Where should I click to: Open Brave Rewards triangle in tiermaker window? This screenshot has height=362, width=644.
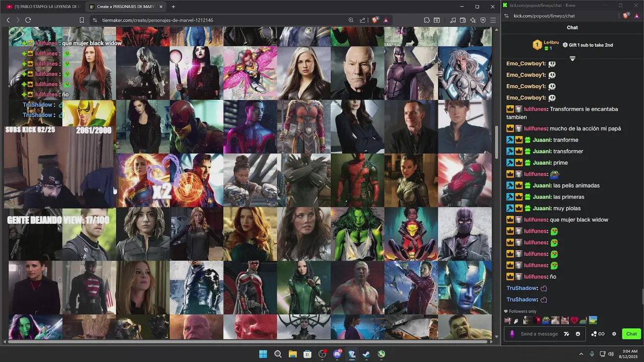coord(386,20)
